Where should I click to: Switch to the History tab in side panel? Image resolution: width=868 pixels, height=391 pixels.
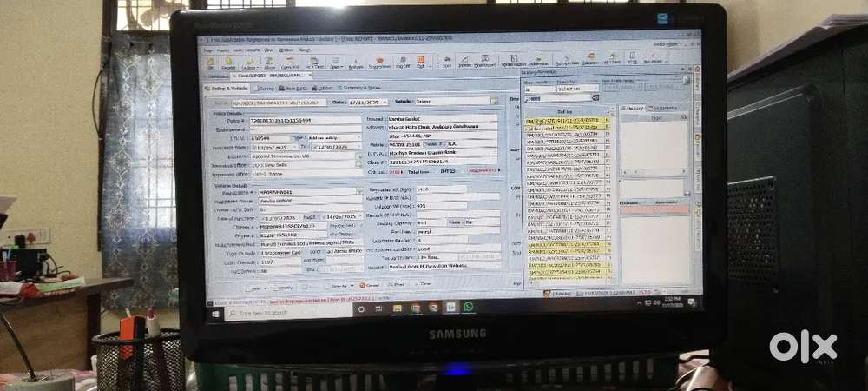point(632,108)
